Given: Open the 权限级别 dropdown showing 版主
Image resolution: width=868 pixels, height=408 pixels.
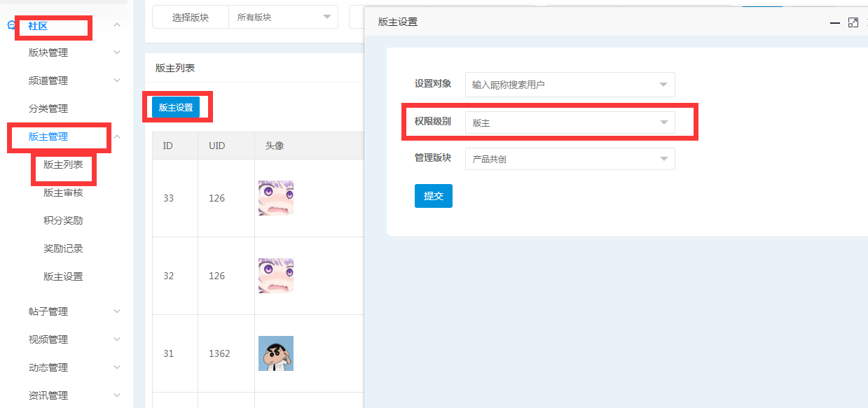Looking at the screenshot, I should (x=570, y=122).
